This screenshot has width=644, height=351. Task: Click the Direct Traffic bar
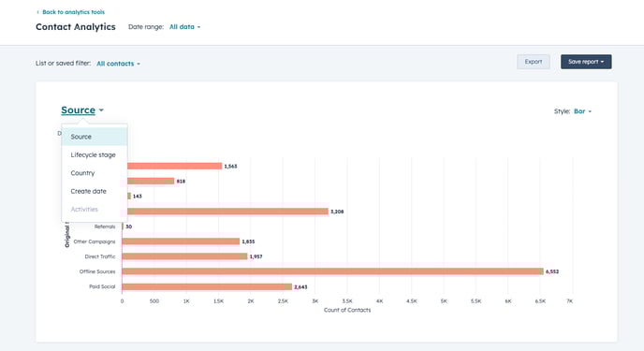(184, 256)
